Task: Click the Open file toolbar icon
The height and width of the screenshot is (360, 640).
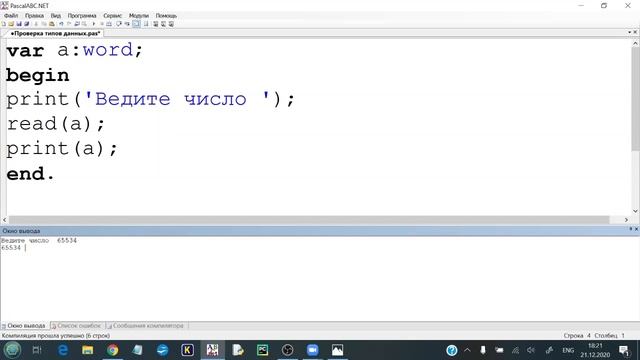Action: coord(11,24)
